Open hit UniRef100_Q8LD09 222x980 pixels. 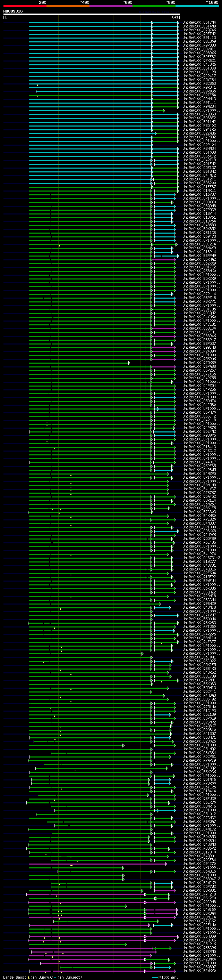click(x=199, y=41)
